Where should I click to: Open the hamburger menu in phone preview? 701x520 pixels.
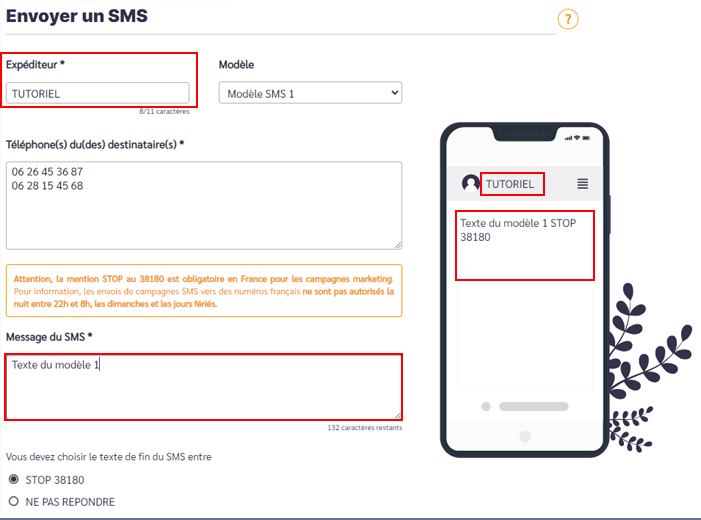click(x=583, y=184)
